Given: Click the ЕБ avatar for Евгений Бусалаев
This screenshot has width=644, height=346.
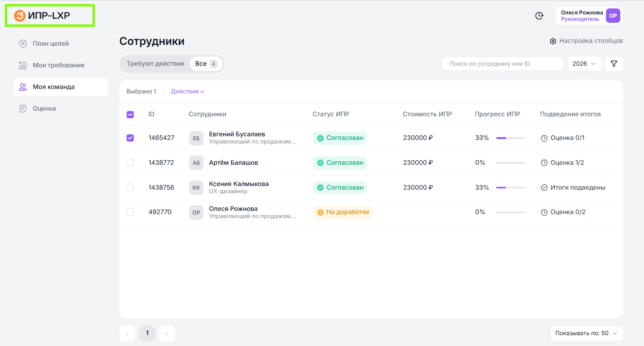Looking at the screenshot, I should coord(196,138).
